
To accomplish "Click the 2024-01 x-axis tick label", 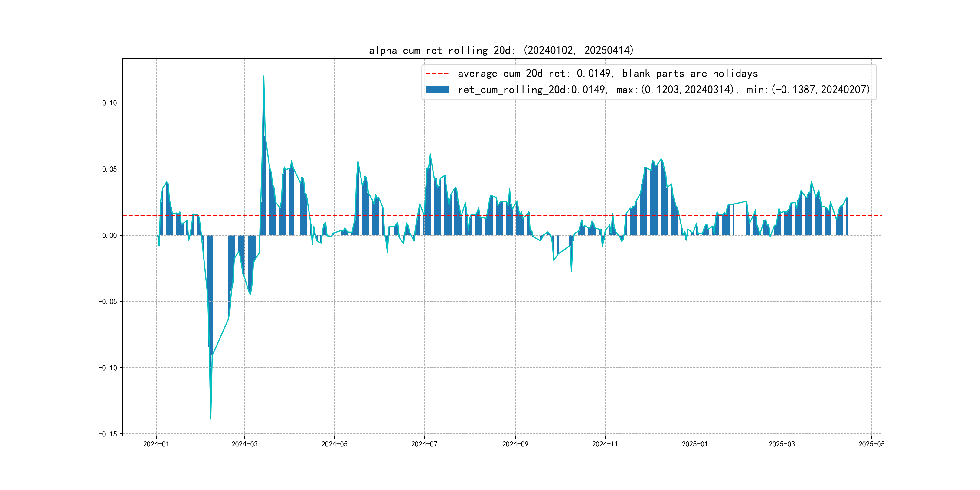I will [x=156, y=444].
